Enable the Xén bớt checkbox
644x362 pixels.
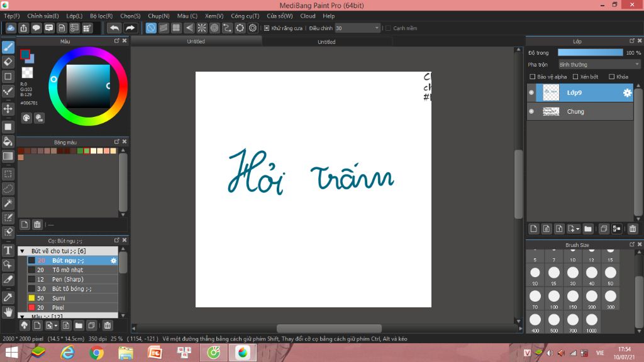pyautogui.click(x=575, y=77)
